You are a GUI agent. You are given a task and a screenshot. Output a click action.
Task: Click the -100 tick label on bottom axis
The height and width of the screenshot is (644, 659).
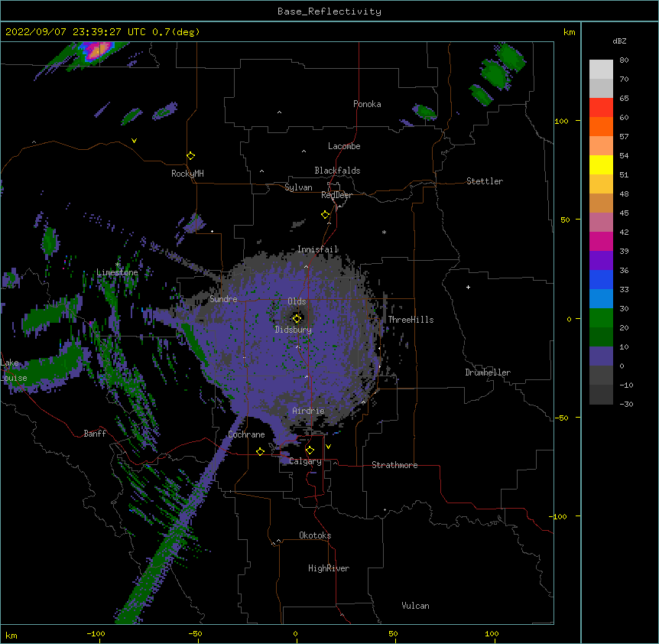96,633
